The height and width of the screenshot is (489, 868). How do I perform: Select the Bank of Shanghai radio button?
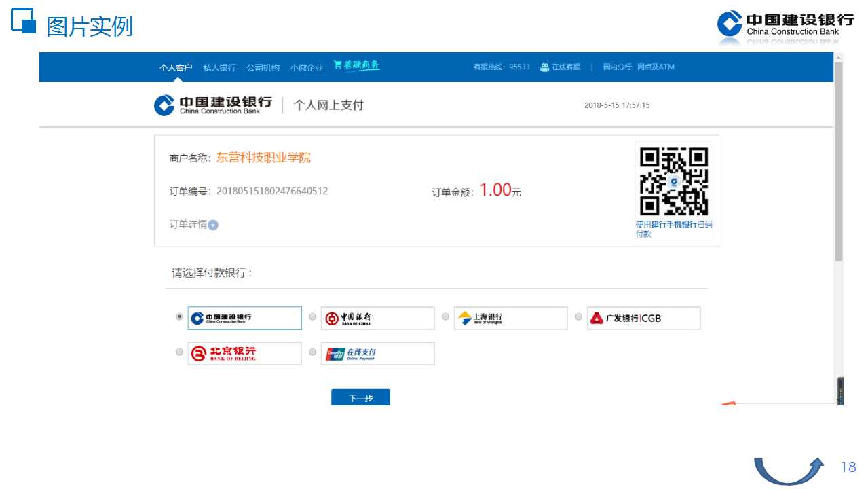click(445, 316)
